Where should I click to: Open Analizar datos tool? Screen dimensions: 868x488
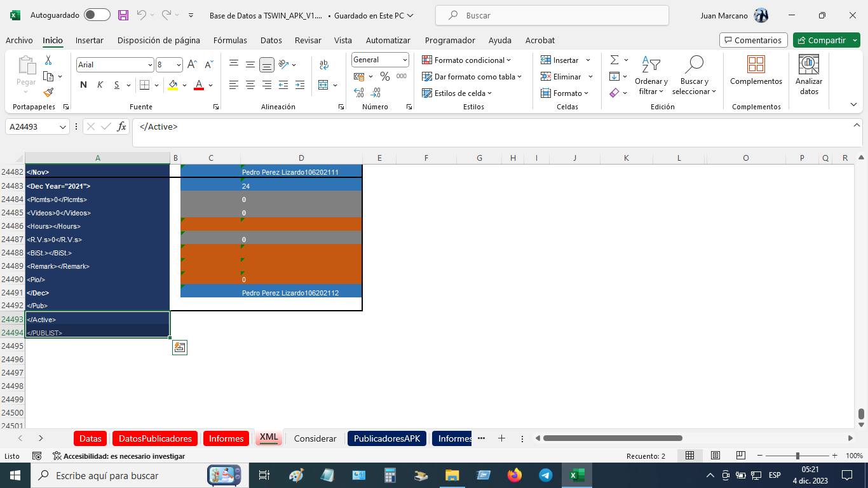[808, 76]
